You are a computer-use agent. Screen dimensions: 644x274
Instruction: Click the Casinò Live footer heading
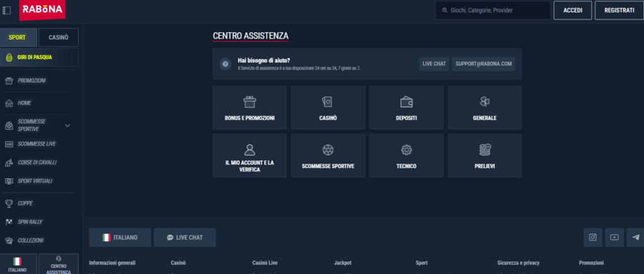[265, 263]
